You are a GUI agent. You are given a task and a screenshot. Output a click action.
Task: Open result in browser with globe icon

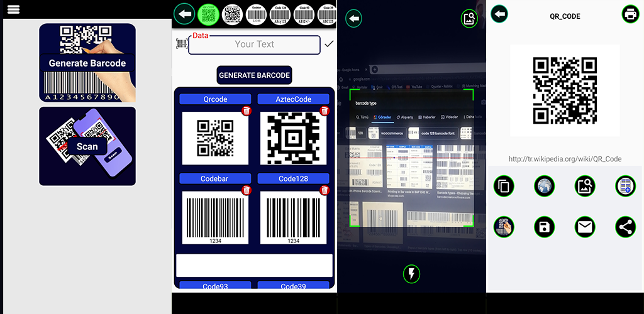pyautogui.click(x=545, y=186)
